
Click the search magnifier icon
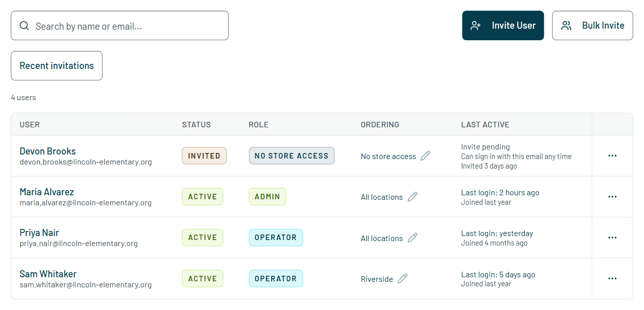point(24,26)
